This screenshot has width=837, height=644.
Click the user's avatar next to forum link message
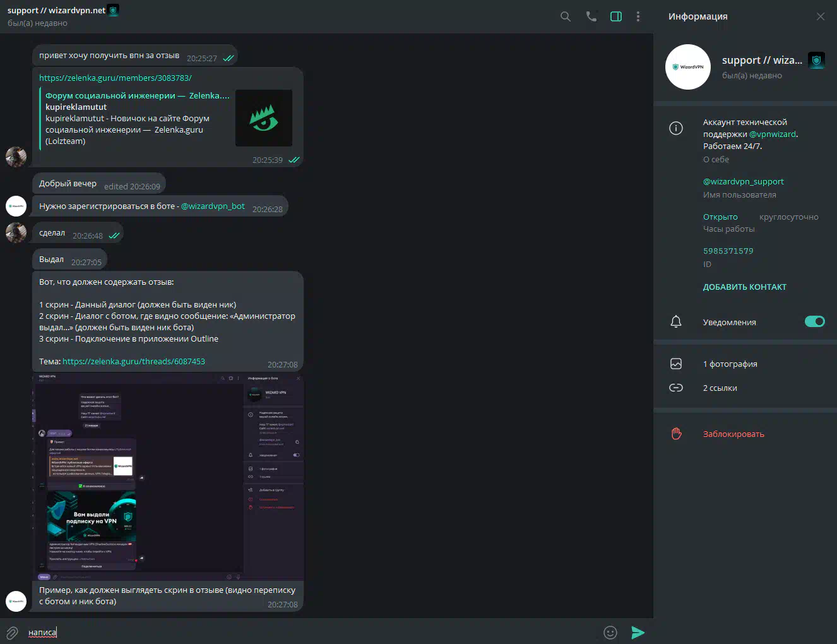tap(16, 157)
